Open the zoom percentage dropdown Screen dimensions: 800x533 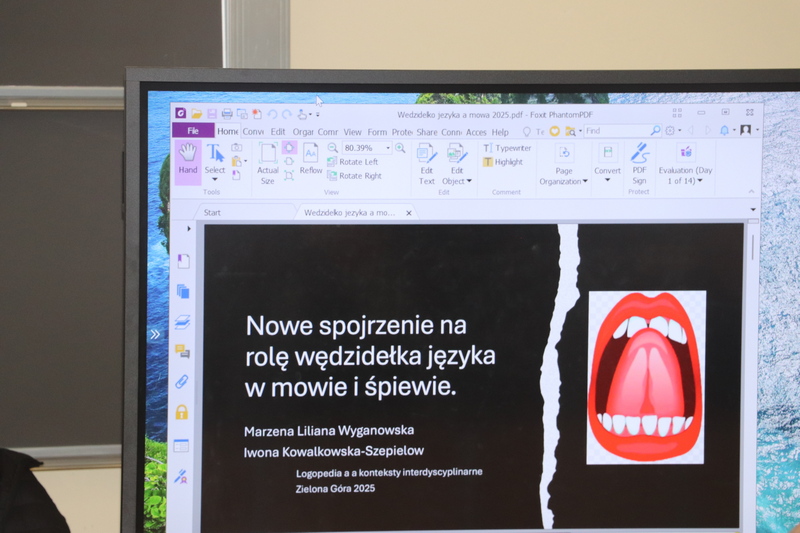pyautogui.click(x=388, y=148)
